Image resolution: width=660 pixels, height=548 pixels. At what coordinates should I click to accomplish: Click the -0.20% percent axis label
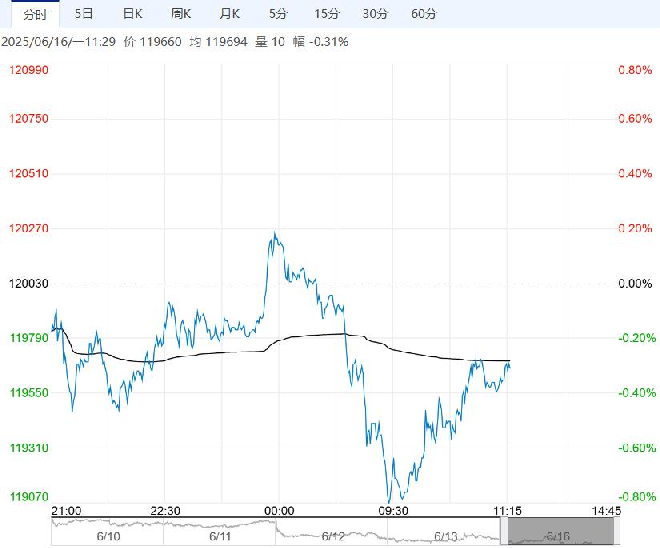pyautogui.click(x=637, y=338)
